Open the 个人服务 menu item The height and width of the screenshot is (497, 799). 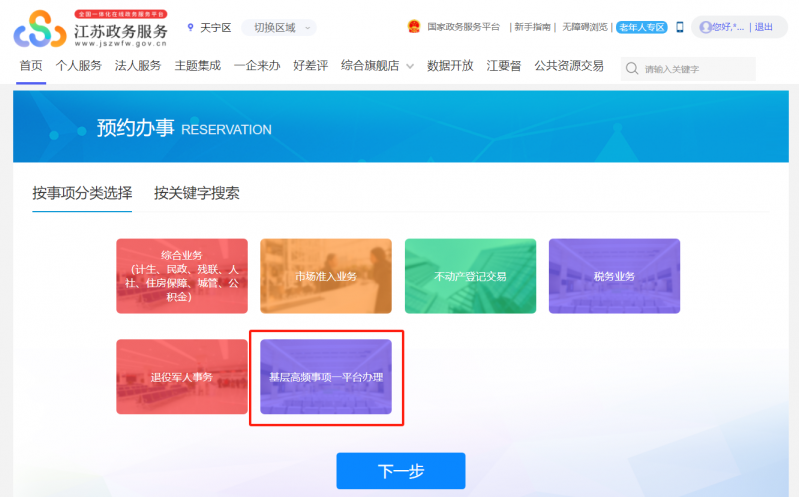pos(78,66)
